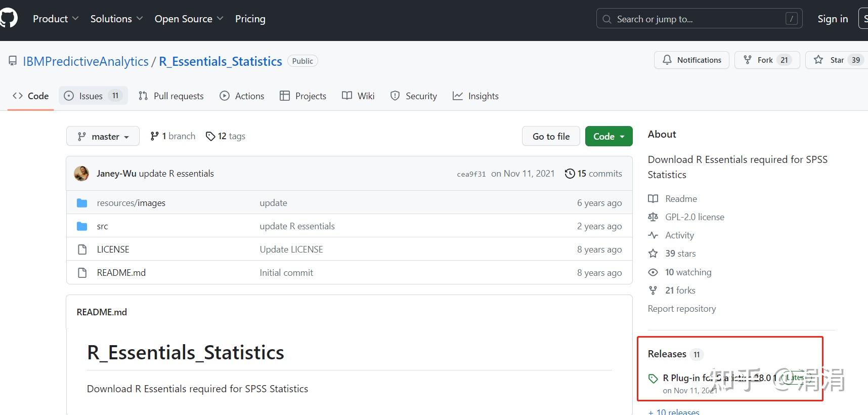Open commit hash cea9f31
This screenshot has width=868, height=415.
(x=471, y=174)
